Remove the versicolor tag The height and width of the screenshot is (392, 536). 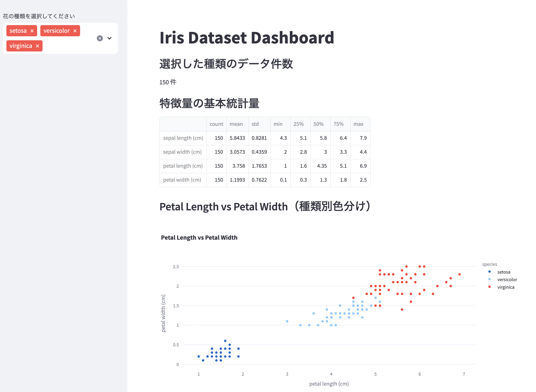(x=75, y=31)
